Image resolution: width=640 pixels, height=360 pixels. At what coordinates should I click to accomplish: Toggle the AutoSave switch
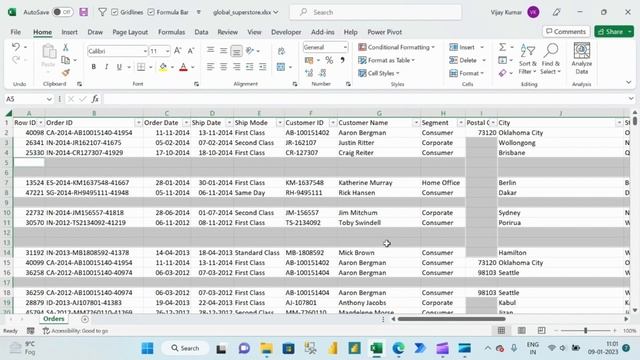[x=62, y=12]
